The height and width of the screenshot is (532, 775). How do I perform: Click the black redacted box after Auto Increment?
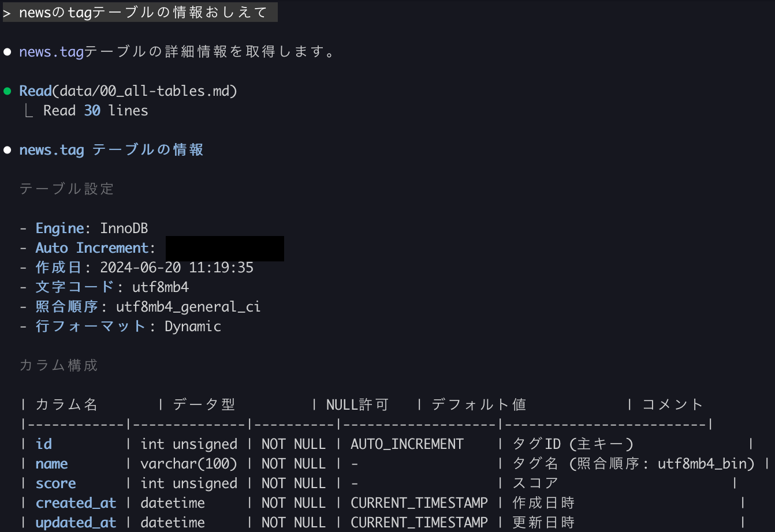pyautogui.click(x=225, y=249)
